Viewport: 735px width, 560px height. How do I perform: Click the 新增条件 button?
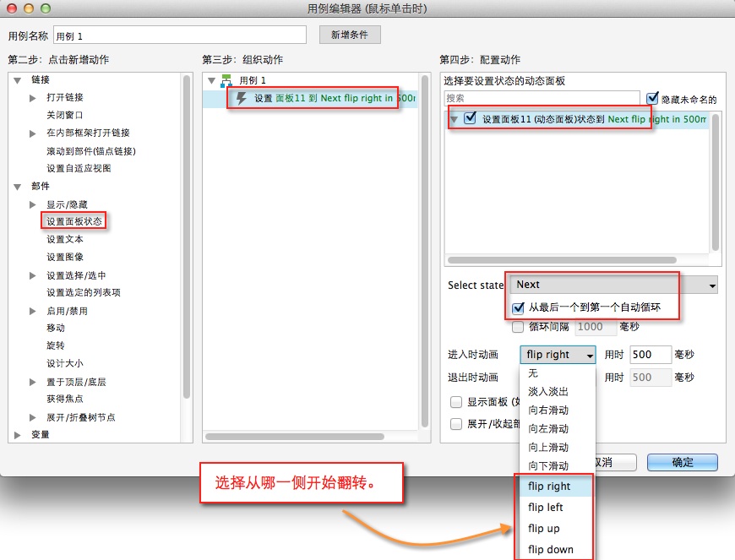[350, 35]
